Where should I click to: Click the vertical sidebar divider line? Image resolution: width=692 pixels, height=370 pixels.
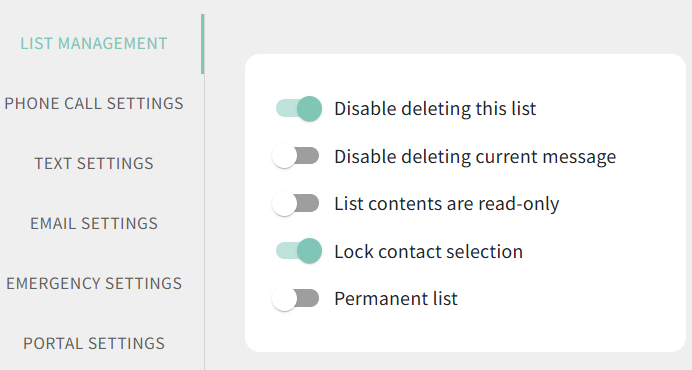(x=204, y=221)
